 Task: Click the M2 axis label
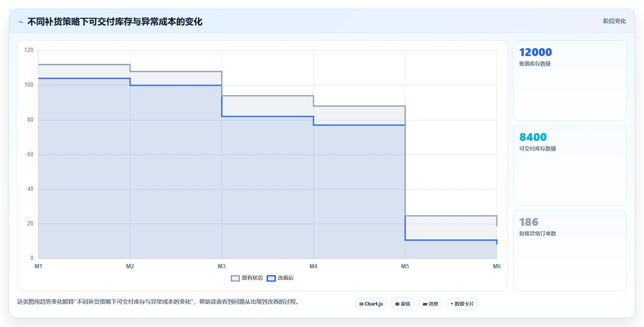tap(130, 266)
